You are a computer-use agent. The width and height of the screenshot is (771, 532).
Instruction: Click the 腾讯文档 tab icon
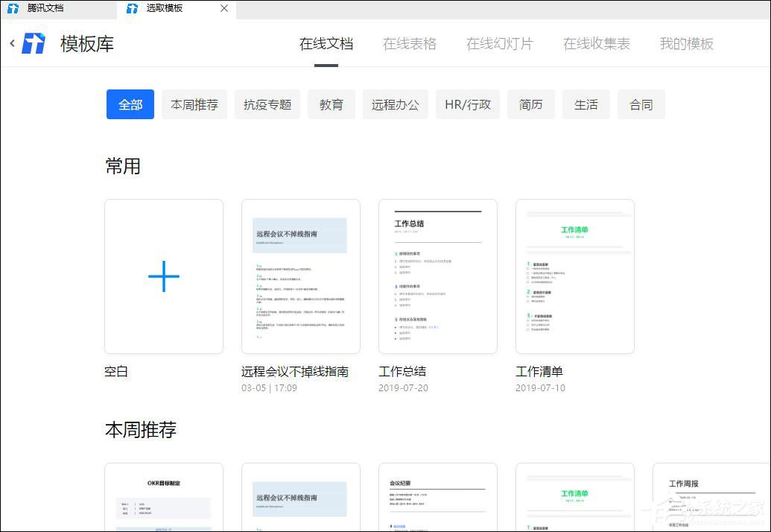pos(13,9)
